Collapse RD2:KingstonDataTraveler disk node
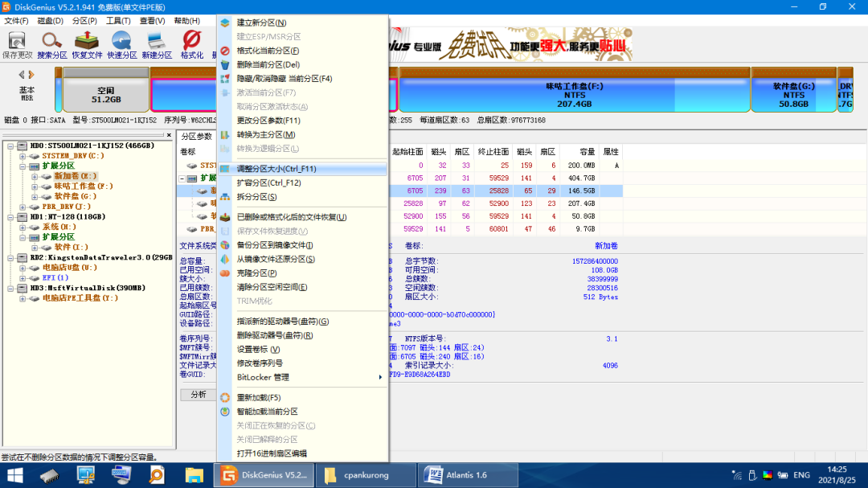This screenshot has height=488, width=868. click(x=10, y=257)
